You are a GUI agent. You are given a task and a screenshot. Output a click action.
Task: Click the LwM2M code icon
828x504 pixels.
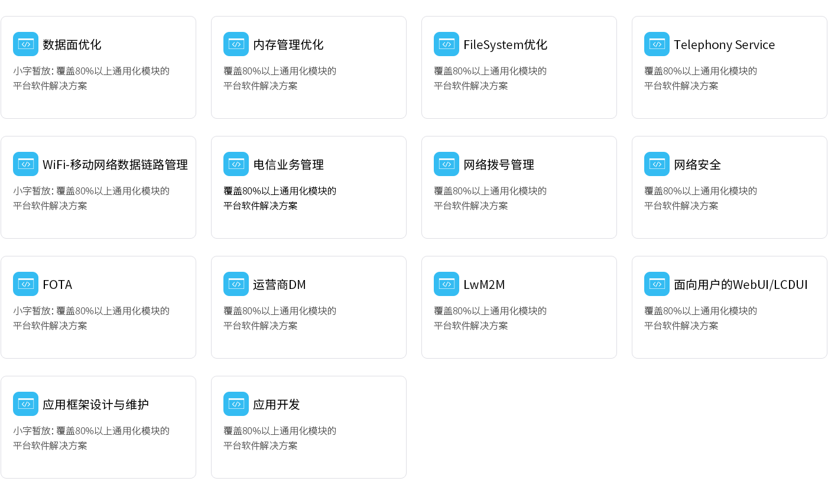click(x=446, y=284)
